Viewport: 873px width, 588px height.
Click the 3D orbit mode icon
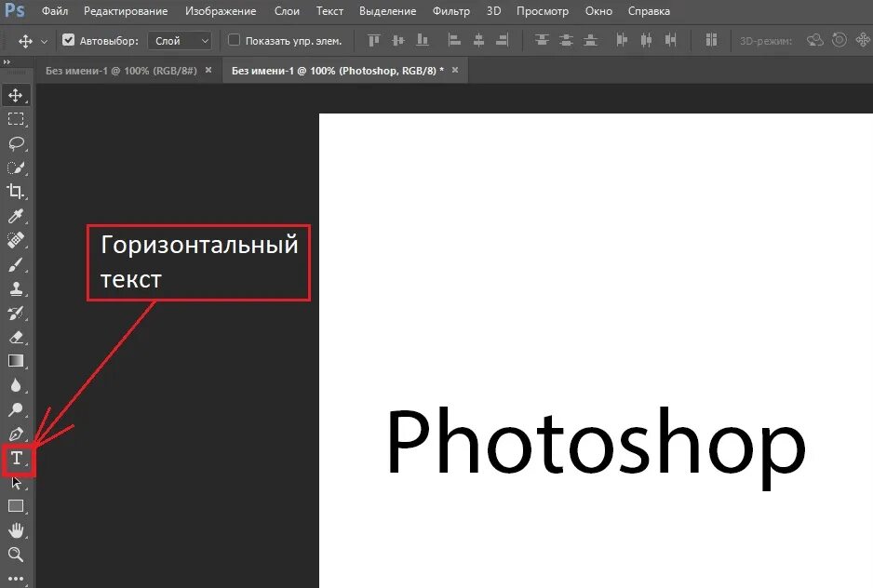815,40
